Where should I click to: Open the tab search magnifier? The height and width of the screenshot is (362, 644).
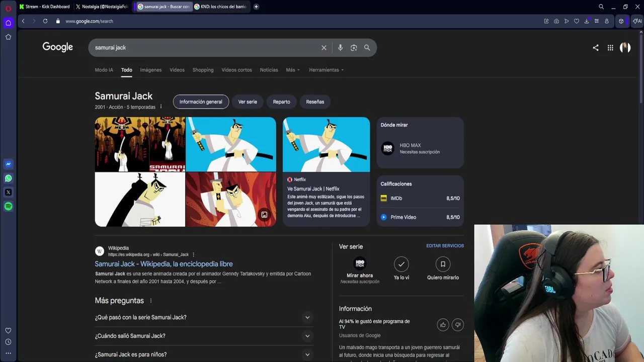click(601, 7)
